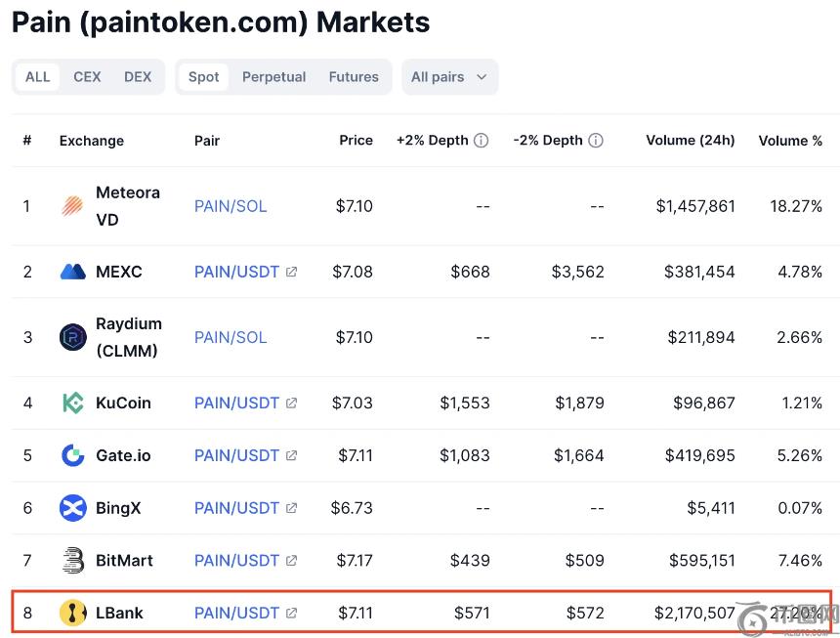Sort table by Price column header

tap(356, 141)
